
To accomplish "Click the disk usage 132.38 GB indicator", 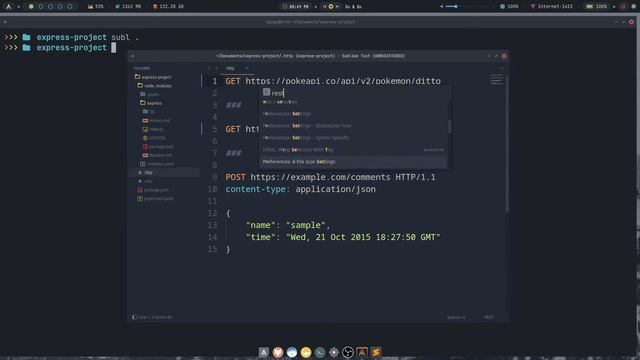I will coord(168,7).
